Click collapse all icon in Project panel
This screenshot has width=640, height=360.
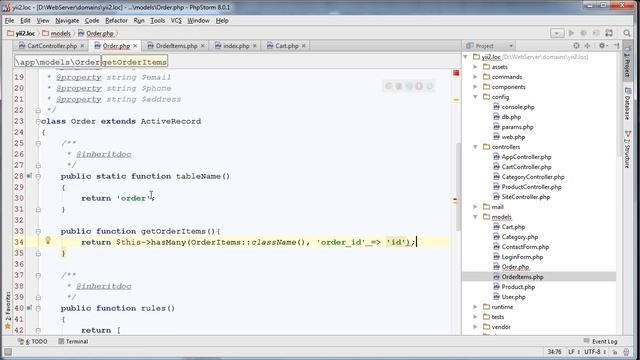click(587, 46)
